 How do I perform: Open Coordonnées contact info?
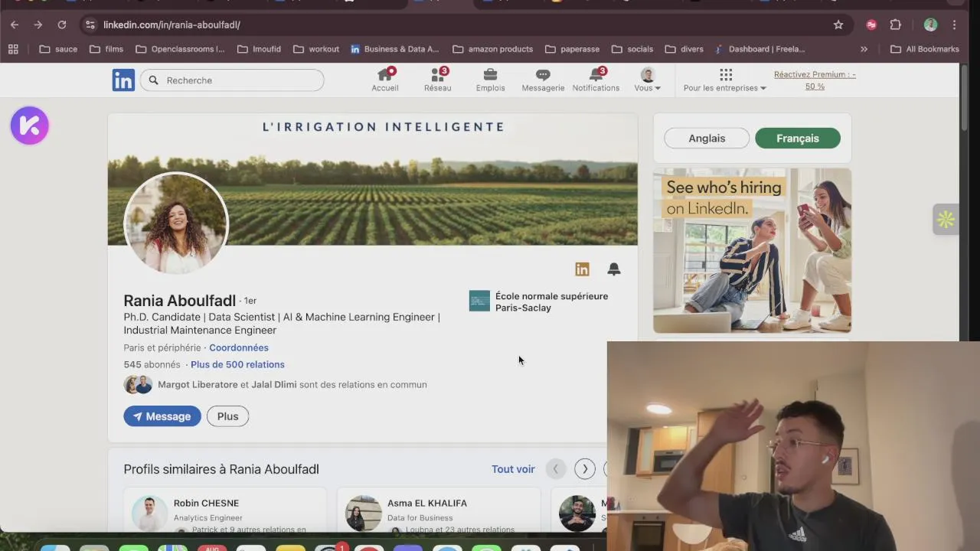pos(239,347)
